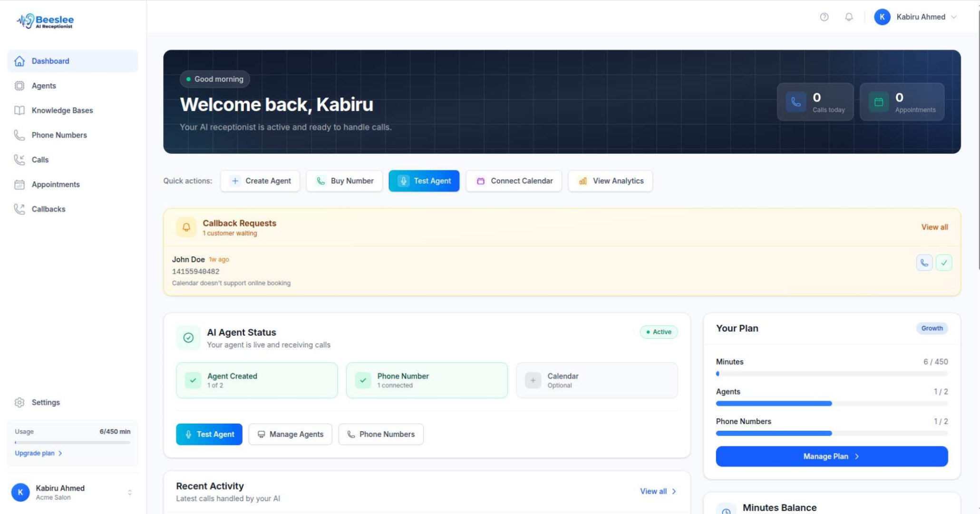Open notifications via the bell icon

(x=849, y=17)
